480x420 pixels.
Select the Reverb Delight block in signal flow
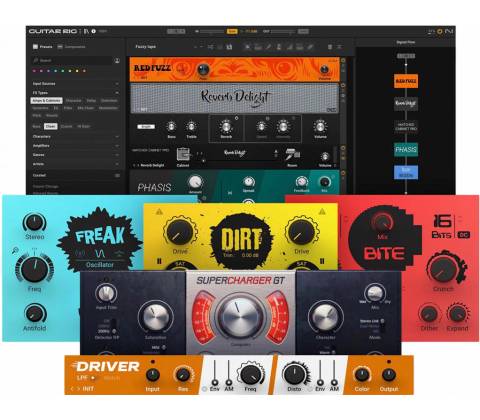(x=406, y=104)
